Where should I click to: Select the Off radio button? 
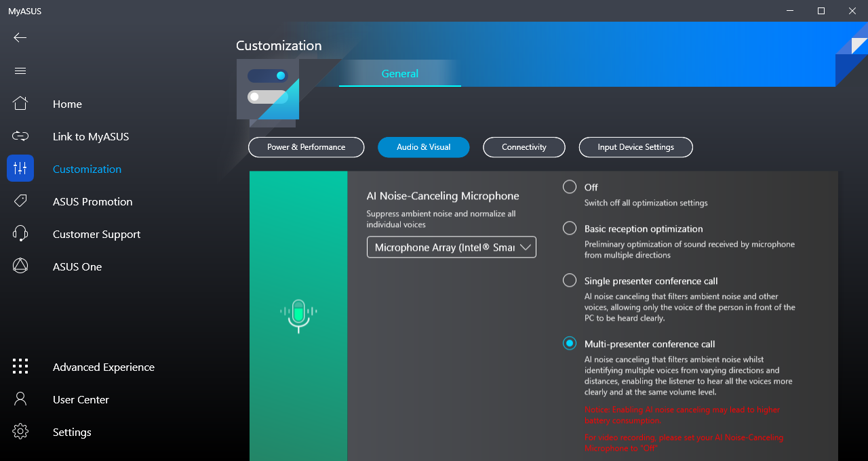tap(570, 186)
